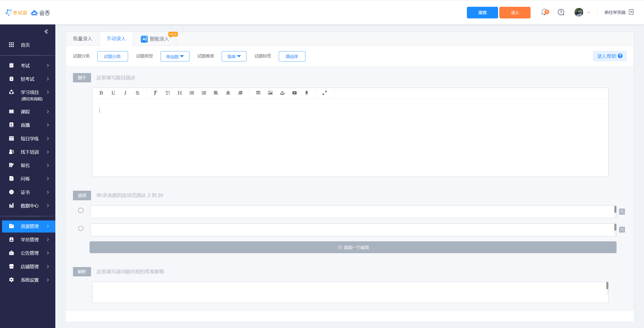644x328 pixels.
Task: Click 添加一个选项 to add an option
Action: [353, 247]
